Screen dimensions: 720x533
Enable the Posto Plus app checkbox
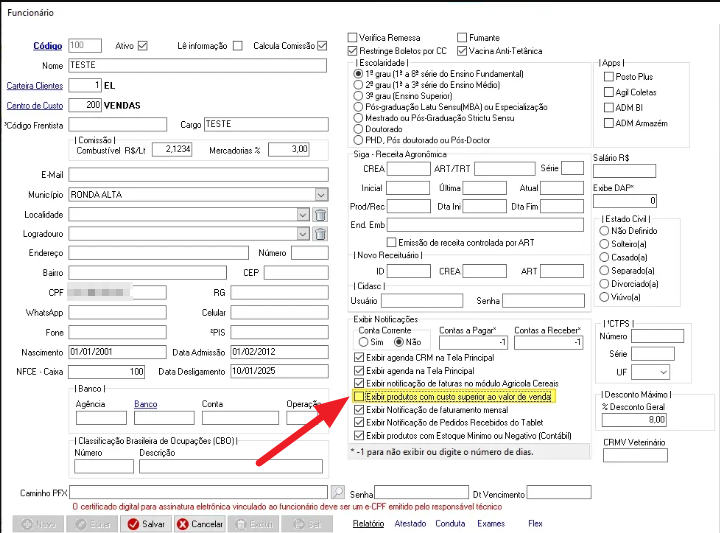[x=609, y=77]
